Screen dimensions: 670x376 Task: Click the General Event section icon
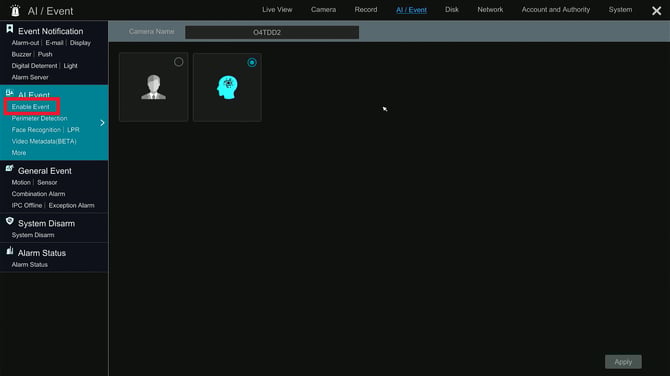point(9,168)
